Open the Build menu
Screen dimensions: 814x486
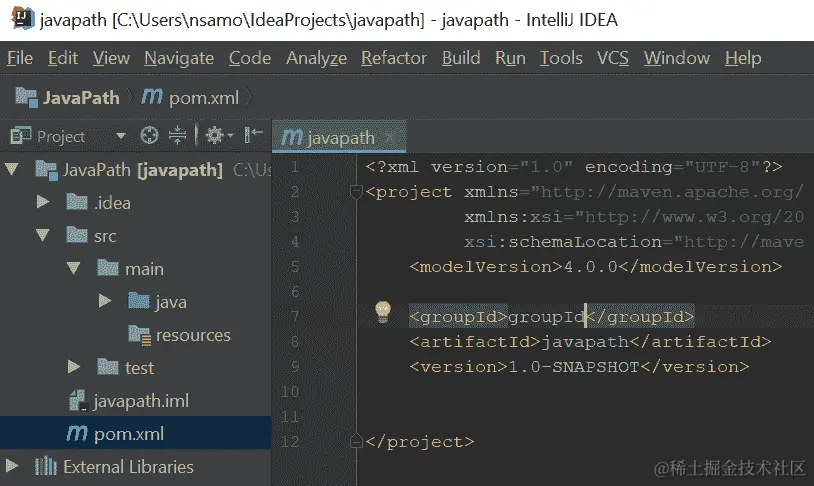(461, 58)
